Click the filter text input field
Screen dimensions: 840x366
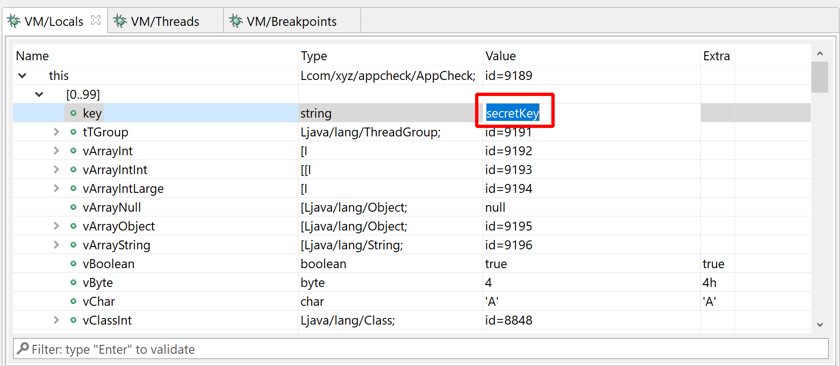tap(421, 349)
